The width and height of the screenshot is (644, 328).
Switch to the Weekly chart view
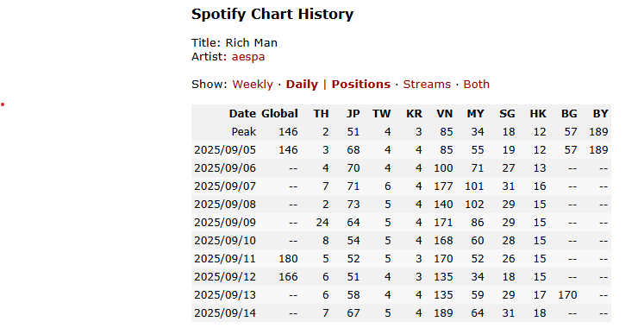tap(253, 85)
